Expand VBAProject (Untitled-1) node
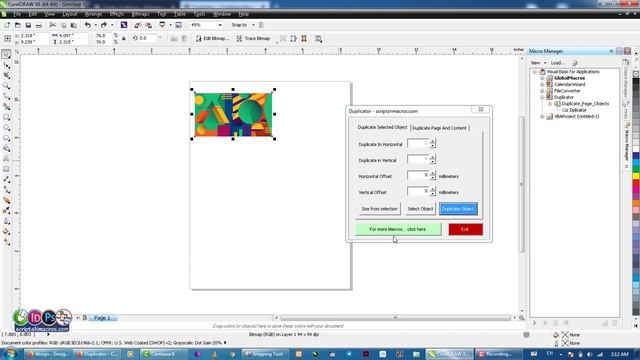 542,117
